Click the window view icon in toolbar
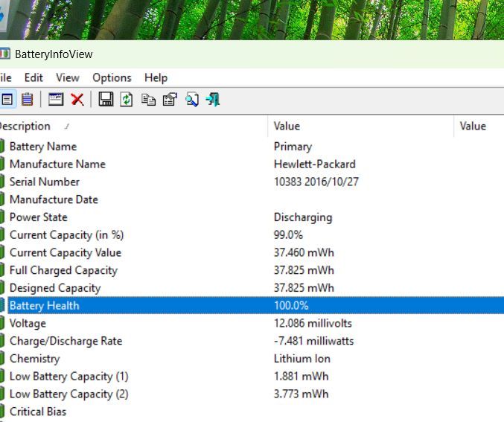This screenshot has width=504, height=422. pyautogui.click(x=56, y=99)
